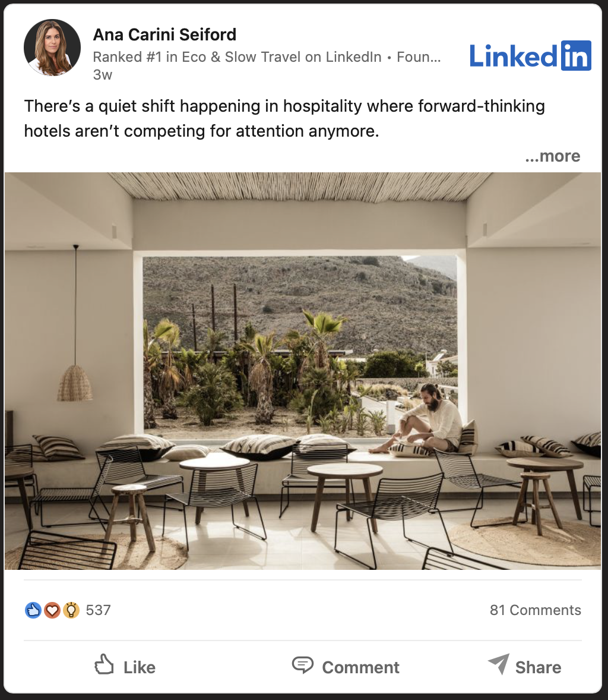
Task: Click the post text about hospitality shift
Action: tap(284, 118)
